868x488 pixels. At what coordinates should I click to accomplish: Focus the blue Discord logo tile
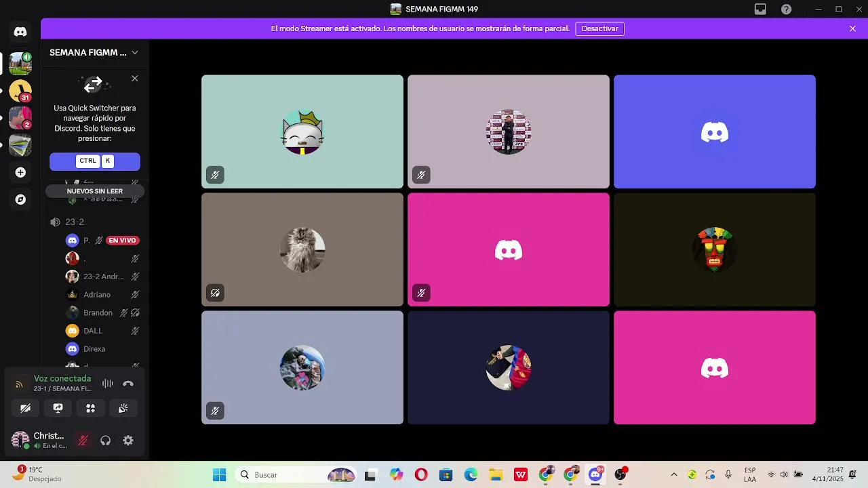[x=715, y=131]
